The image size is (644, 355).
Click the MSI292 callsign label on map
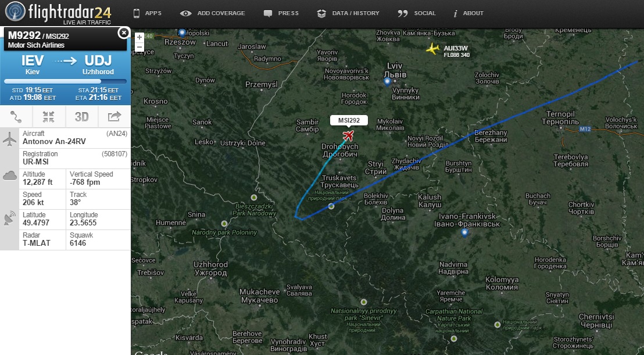(349, 120)
